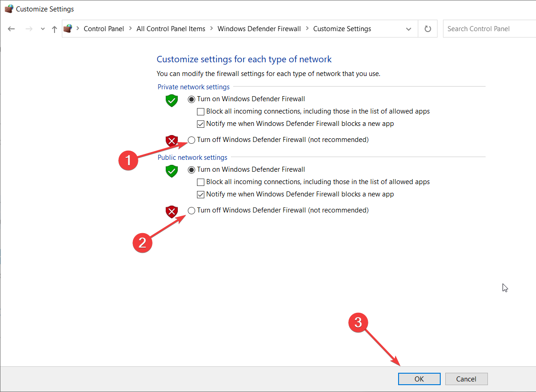The height and width of the screenshot is (392, 536).
Task: Click the Control Panel icon in address bar
Action: [x=68, y=29]
